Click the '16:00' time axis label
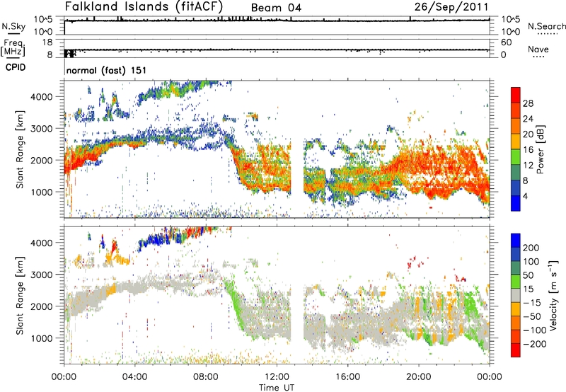 [x=347, y=377]
